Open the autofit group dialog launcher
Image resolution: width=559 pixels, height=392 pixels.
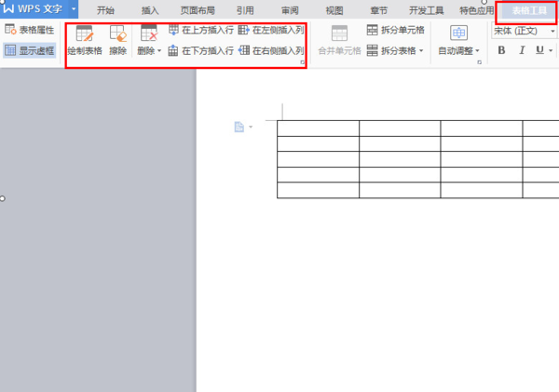click(x=479, y=62)
